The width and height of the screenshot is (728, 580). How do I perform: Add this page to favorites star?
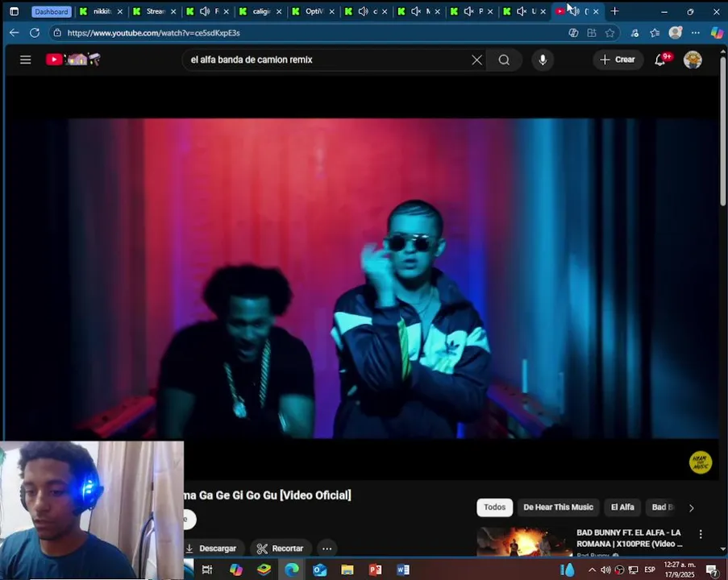[x=609, y=33]
